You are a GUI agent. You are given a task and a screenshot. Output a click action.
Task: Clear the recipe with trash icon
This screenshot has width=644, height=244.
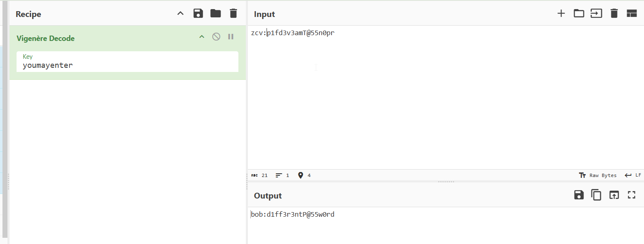point(233,14)
